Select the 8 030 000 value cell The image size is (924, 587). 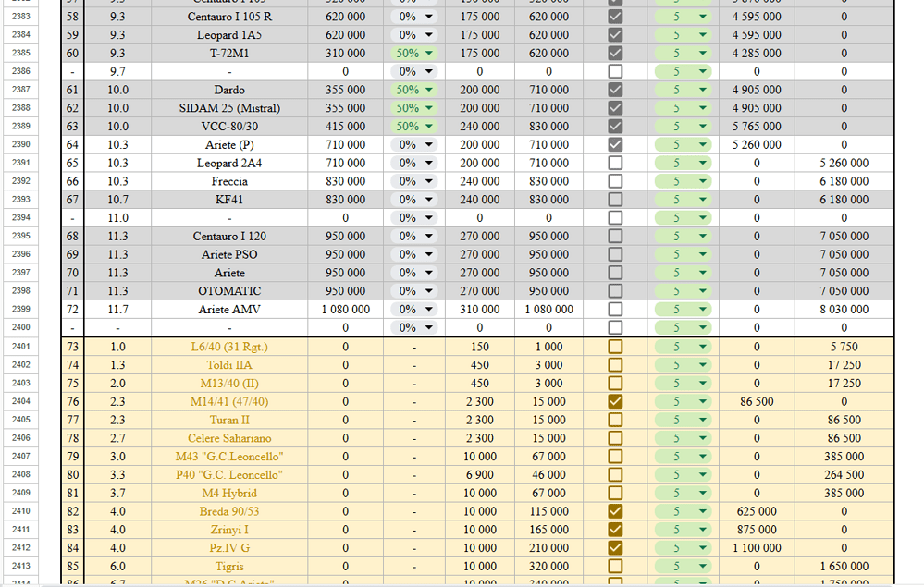844,310
